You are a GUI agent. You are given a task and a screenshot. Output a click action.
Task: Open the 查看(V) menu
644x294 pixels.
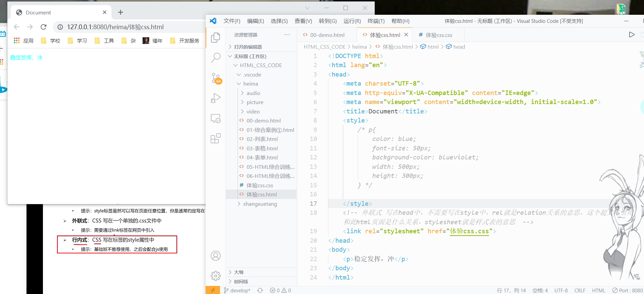click(x=303, y=21)
